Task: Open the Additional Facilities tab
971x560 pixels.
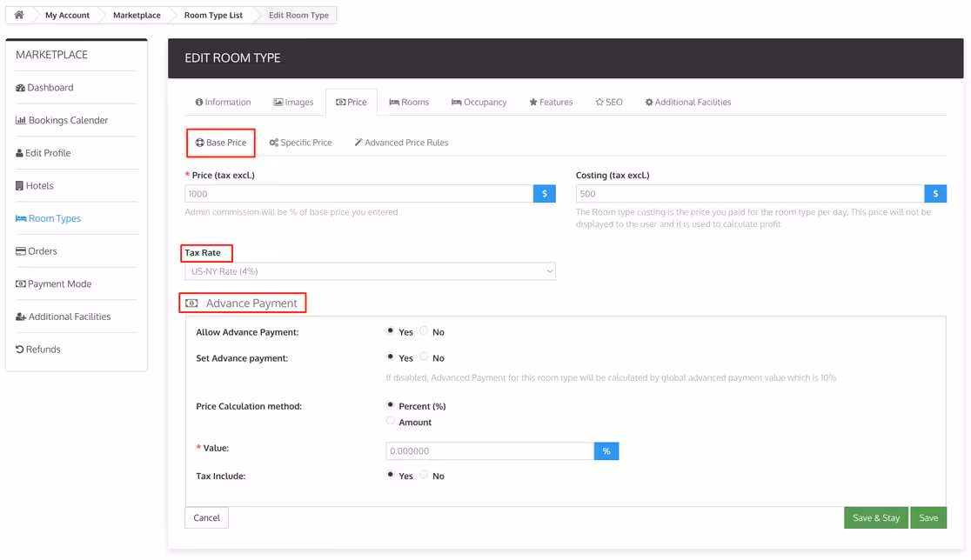Action: click(x=688, y=102)
